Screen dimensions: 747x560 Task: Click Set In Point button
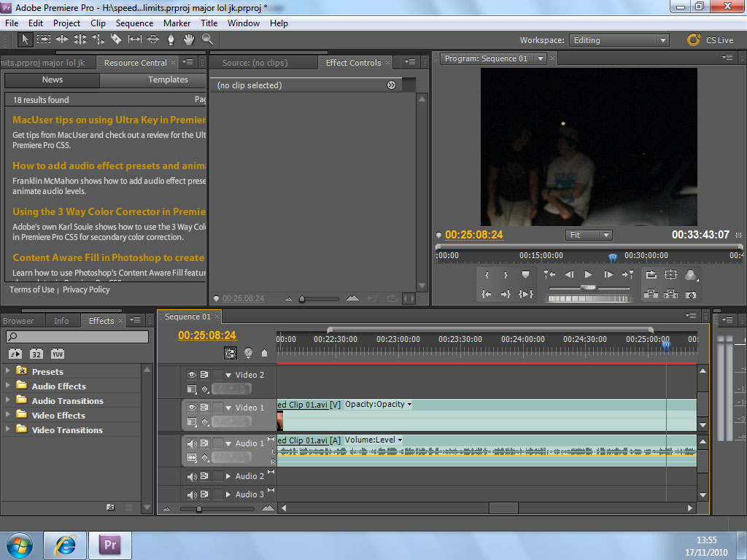pos(487,275)
